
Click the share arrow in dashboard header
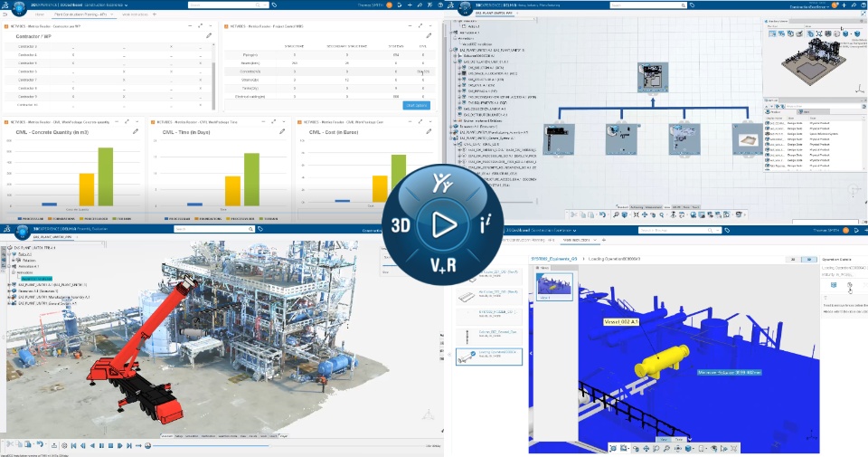pos(420,5)
